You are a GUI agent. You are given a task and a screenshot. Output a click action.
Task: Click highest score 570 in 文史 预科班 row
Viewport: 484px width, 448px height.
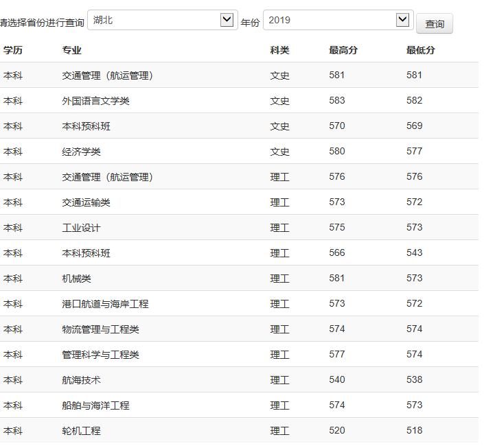337,126
